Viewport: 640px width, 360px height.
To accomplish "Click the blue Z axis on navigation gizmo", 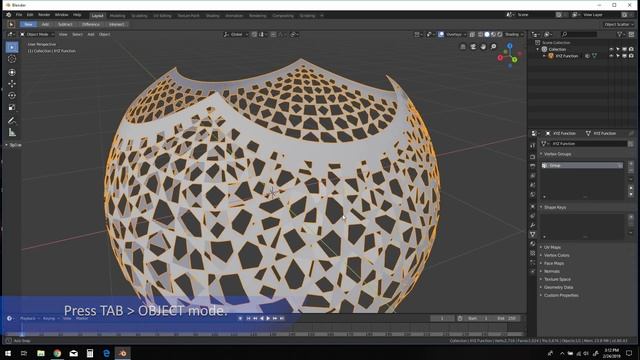I will click(510, 46).
